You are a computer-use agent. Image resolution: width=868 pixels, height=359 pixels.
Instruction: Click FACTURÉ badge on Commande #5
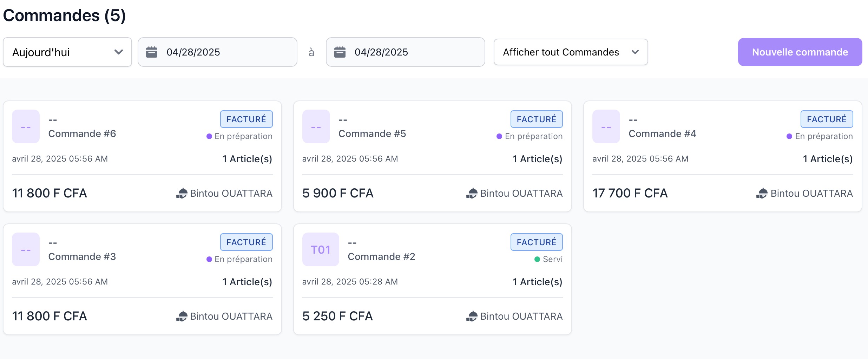537,119
